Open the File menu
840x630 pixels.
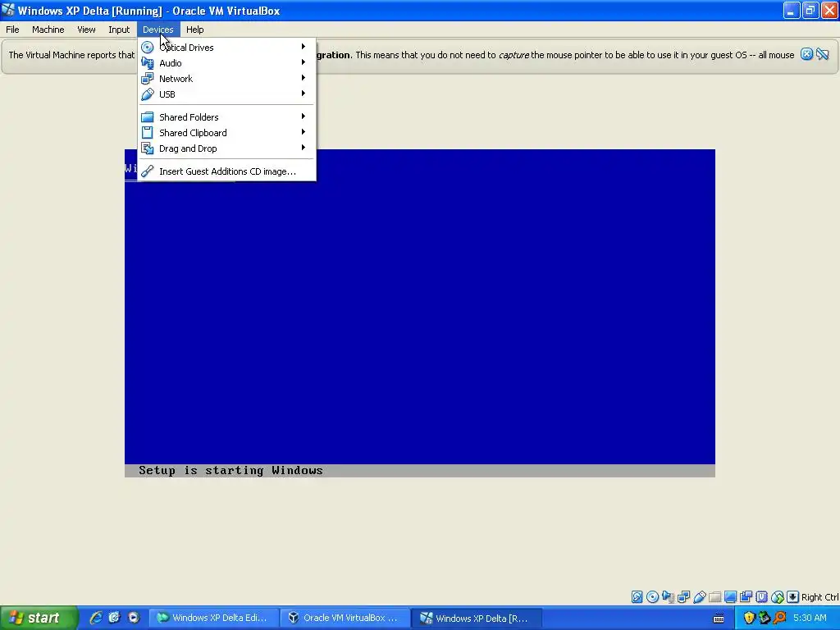point(12,30)
